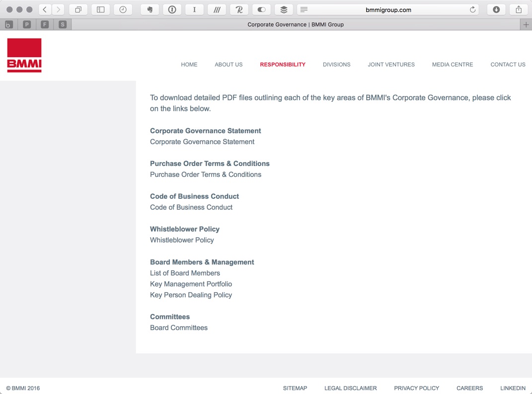Viewport: 532px width, 394px height.
Task: Click the stacked layers Buffer icon
Action: (x=284, y=9)
